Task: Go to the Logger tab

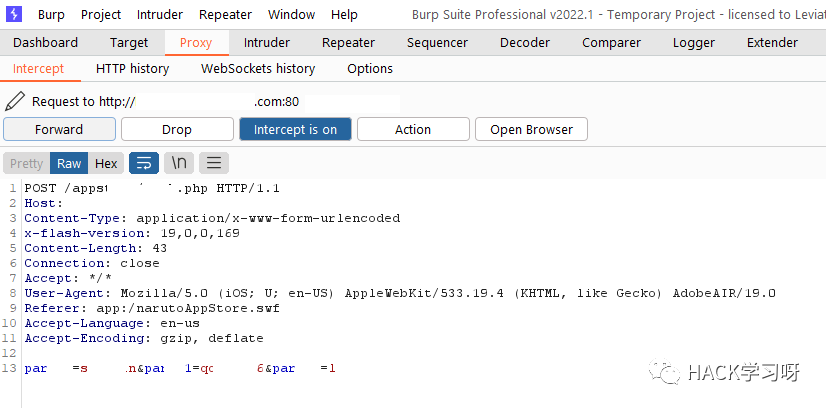Action: point(694,43)
